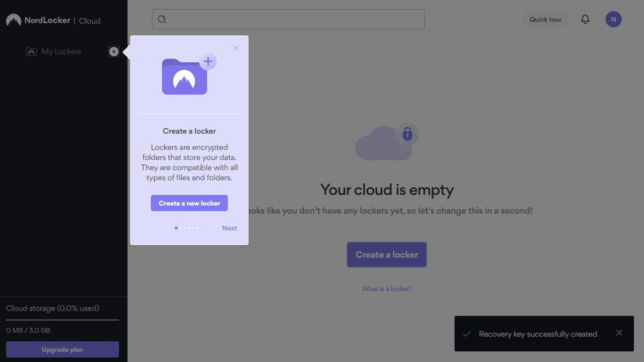Select My Lockers in the sidebar

click(61, 51)
